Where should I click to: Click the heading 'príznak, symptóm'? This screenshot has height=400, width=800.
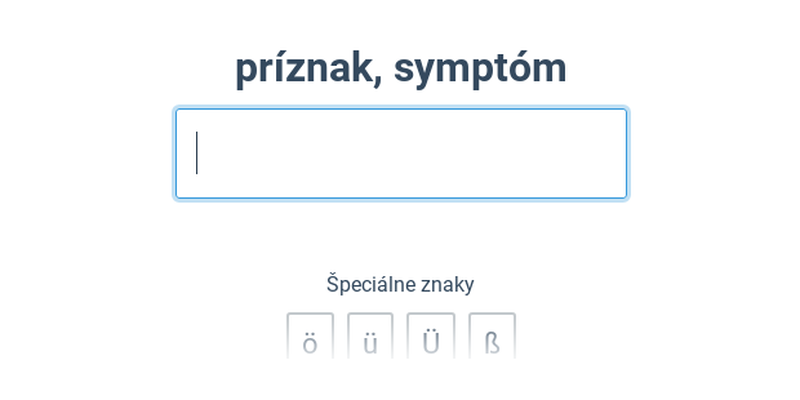click(x=401, y=69)
